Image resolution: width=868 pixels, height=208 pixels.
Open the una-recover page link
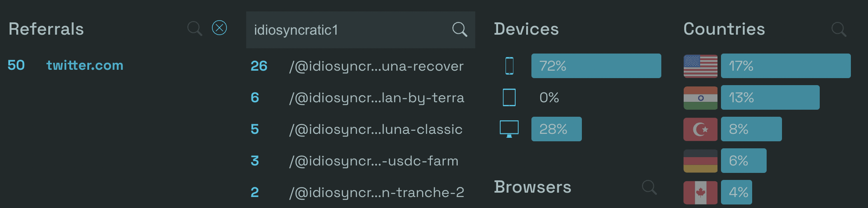pyautogui.click(x=377, y=66)
